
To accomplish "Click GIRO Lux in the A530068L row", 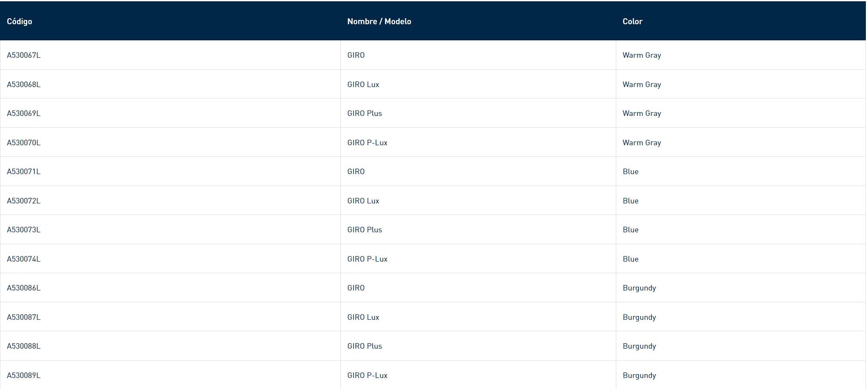I will pyautogui.click(x=363, y=85).
